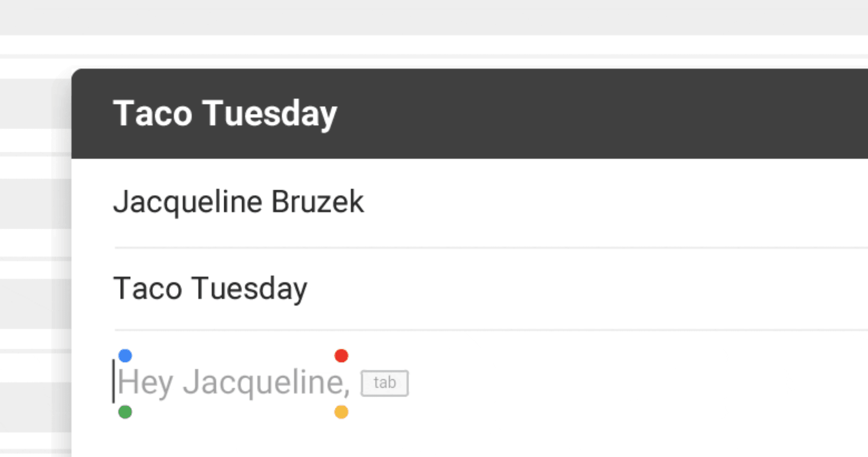This screenshot has height=457, width=868.
Task: Click the surname "Bruzek" in the recipient field
Action: [317, 202]
